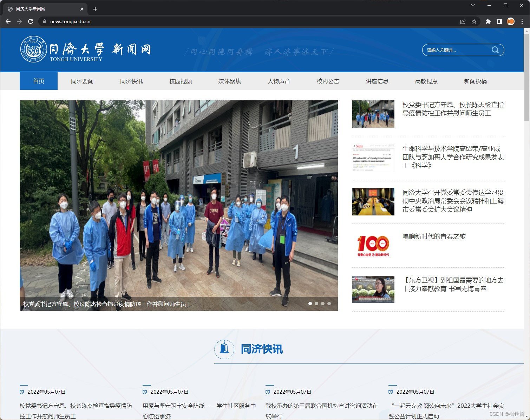
Task: Open the 校内公告 menu item
Action: click(x=328, y=81)
